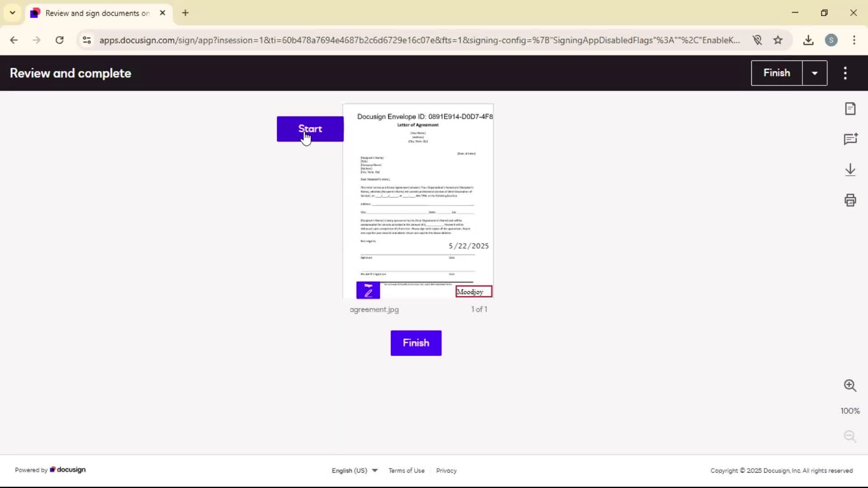
Task: Click the agreement.jpg document page thumbnail
Action: pyautogui.click(x=418, y=201)
